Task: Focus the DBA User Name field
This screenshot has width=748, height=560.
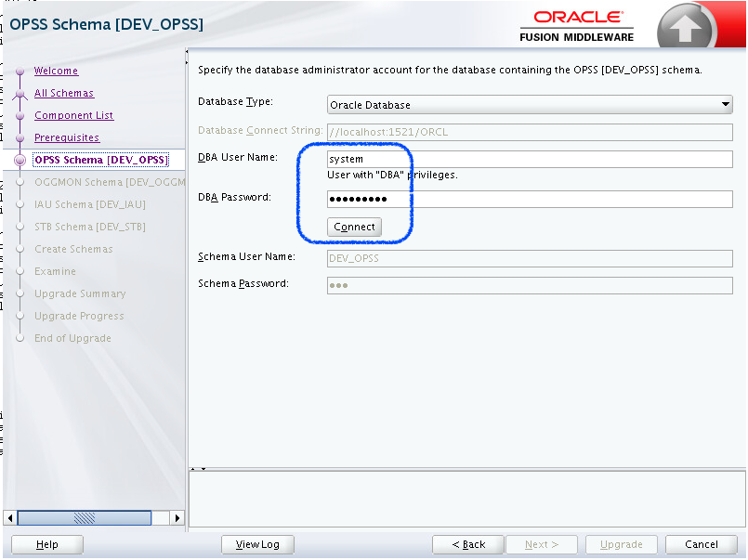Action: (x=530, y=159)
